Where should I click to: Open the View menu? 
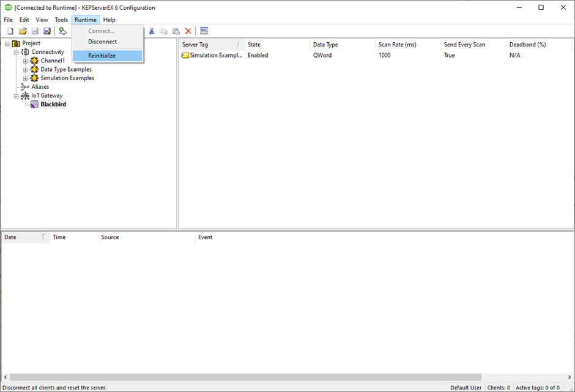click(x=42, y=20)
